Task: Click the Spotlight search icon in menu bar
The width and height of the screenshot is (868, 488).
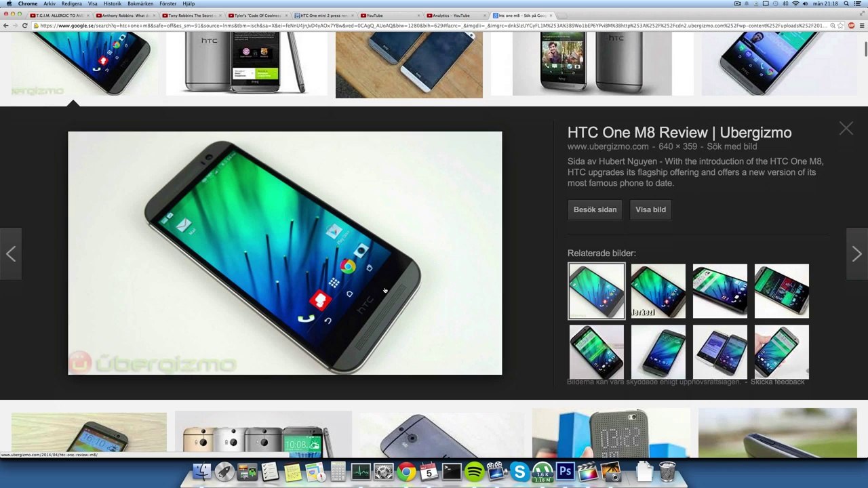Action: pos(846,4)
